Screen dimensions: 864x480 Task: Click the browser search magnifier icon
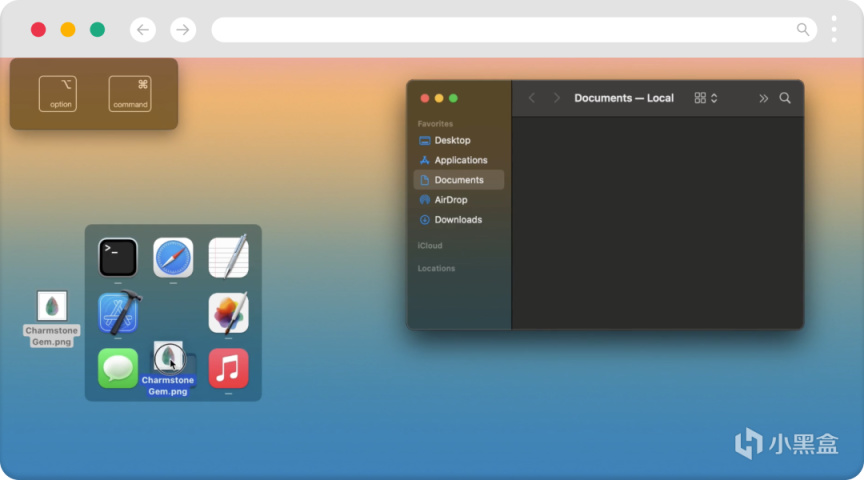coord(803,30)
